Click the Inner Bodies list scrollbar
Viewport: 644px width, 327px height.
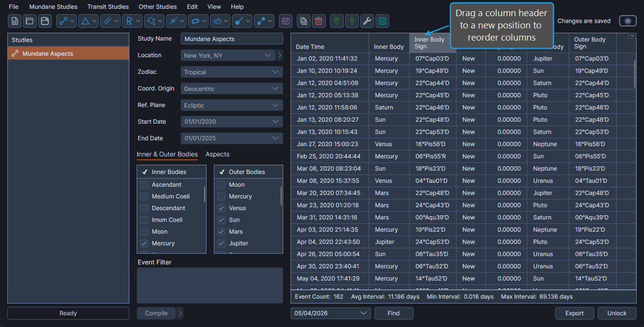(x=205, y=195)
